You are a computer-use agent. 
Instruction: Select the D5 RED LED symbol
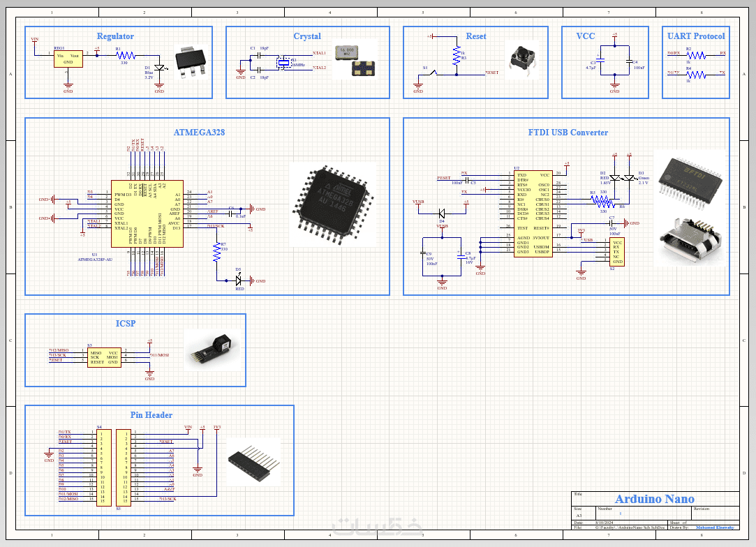238,280
